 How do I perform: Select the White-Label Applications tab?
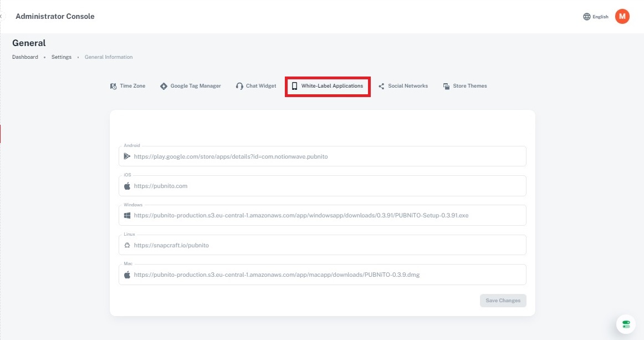(x=328, y=86)
